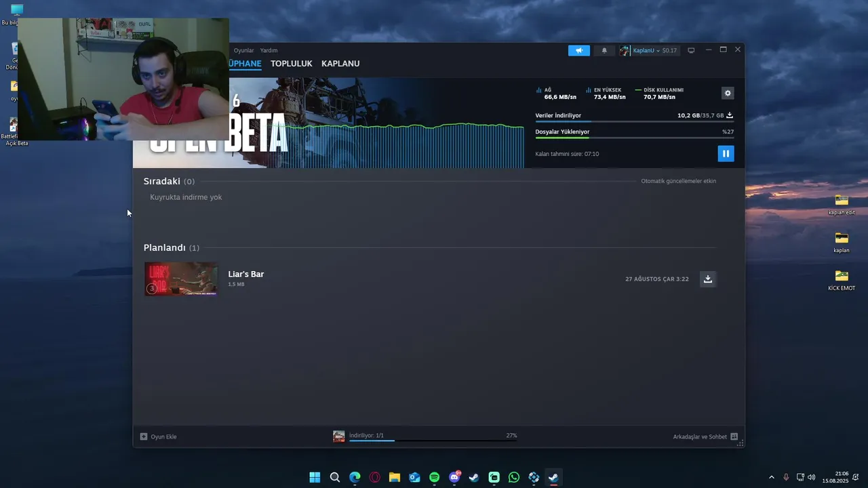Open the $0.17 wallet balance

pos(669,51)
